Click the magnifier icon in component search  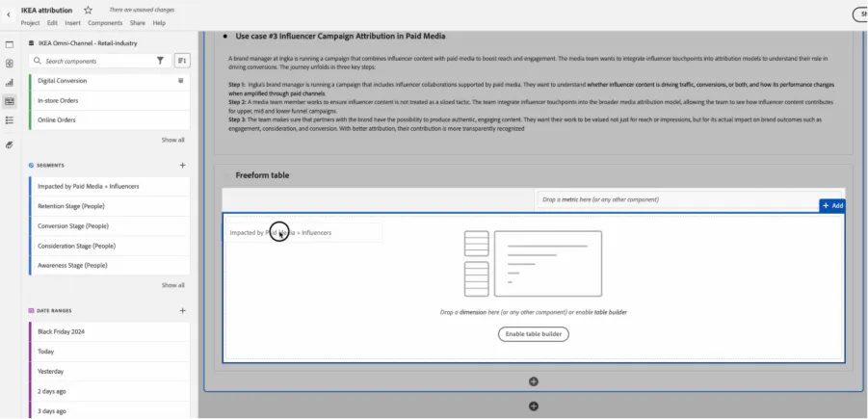(38, 61)
